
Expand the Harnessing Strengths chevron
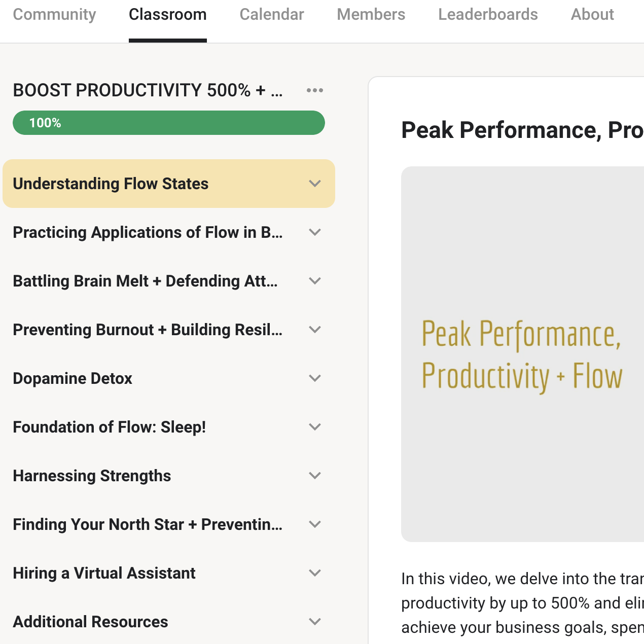tap(315, 476)
